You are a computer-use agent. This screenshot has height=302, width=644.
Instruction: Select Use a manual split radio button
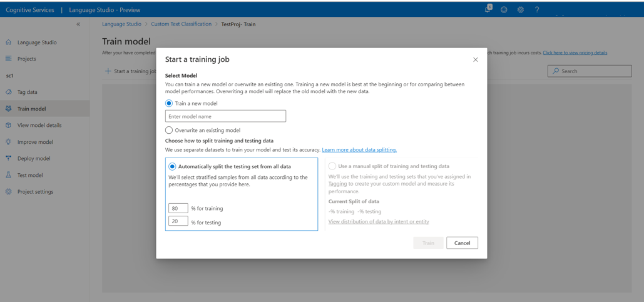tap(332, 166)
